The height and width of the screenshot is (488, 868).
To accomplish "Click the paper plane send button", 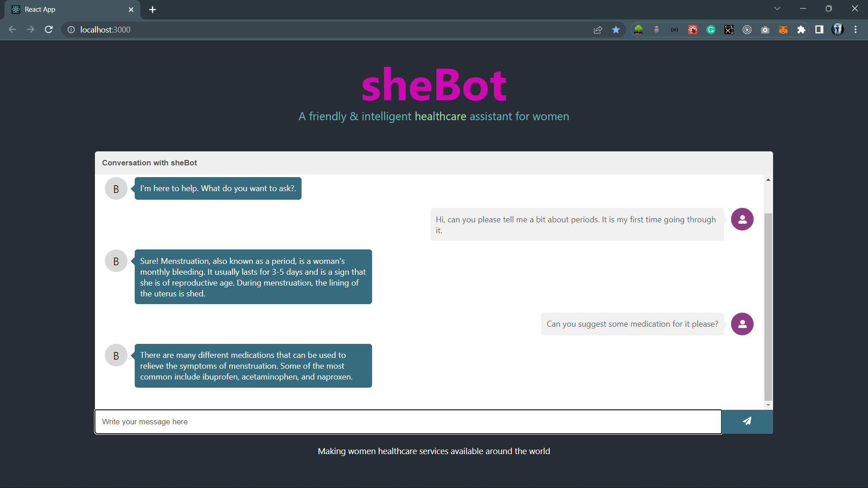I will pyautogui.click(x=747, y=421).
